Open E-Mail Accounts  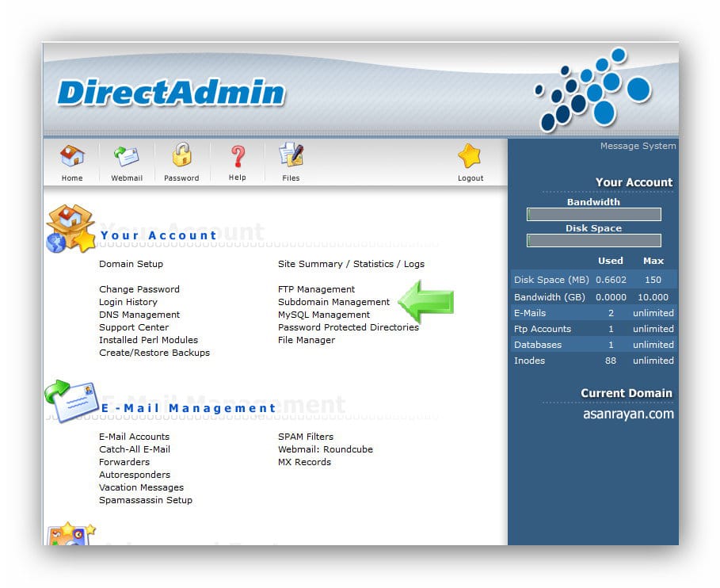point(134,437)
